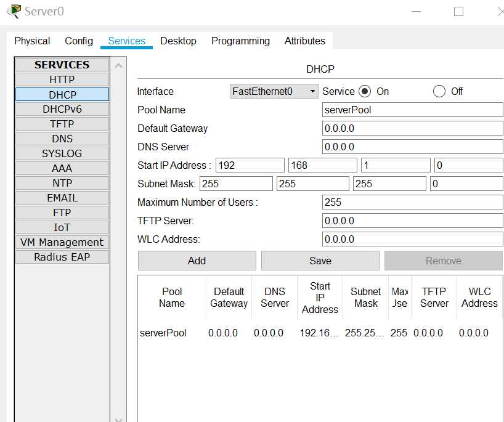
Task: Click the services list scroll up arrow
Action: tap(119, 66)
